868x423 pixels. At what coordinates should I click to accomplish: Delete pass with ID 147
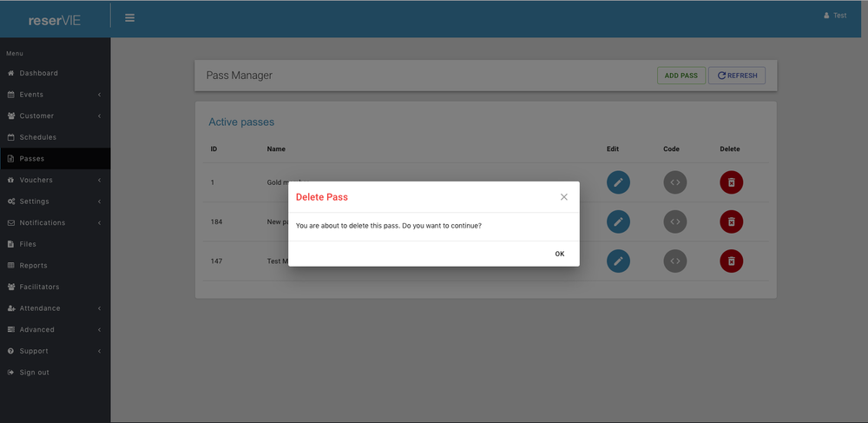[731, 261]
